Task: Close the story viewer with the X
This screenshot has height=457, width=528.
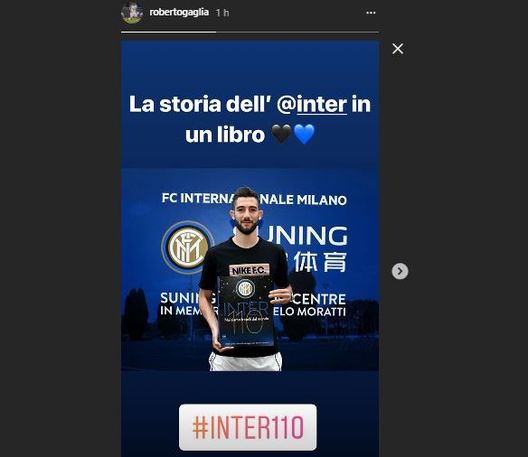Action: tap(398, 49)
